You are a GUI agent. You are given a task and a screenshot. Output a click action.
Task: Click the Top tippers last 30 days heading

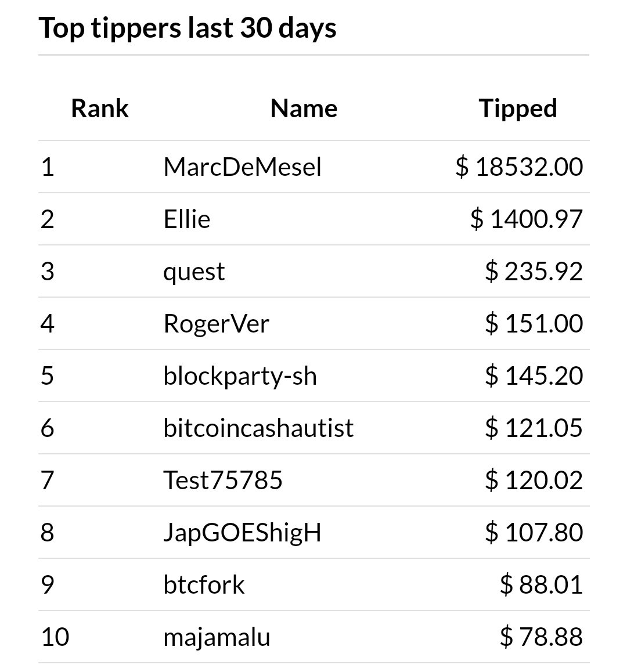pyautogui.click(x=188, y=28)
